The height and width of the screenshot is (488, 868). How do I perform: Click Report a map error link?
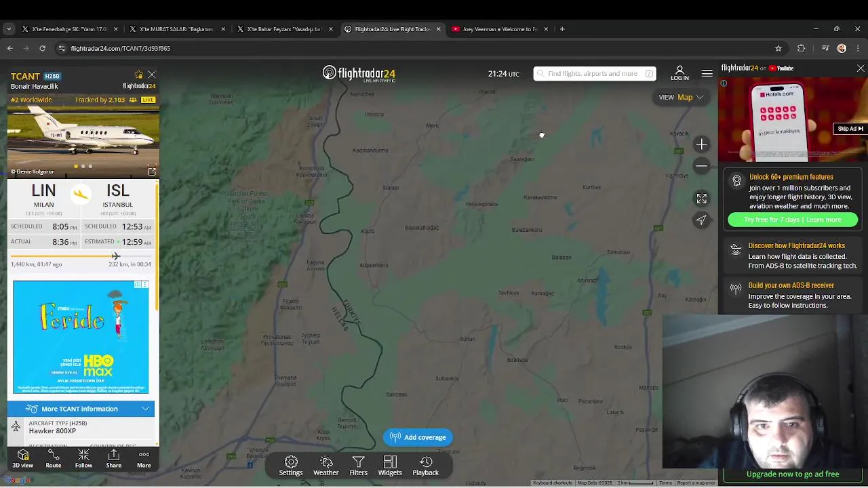pyautogui.click(x=696, y=483)
